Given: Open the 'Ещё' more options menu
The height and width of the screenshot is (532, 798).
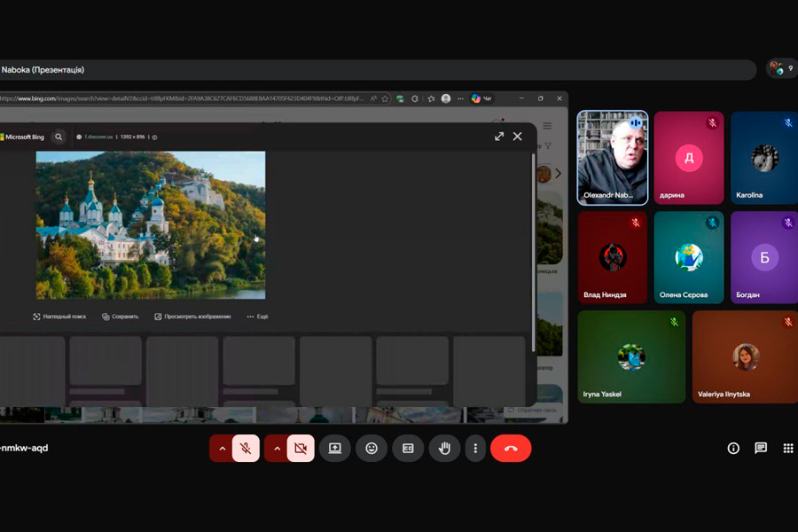Looking at the screenshot, I should click(x=257, y=317).
